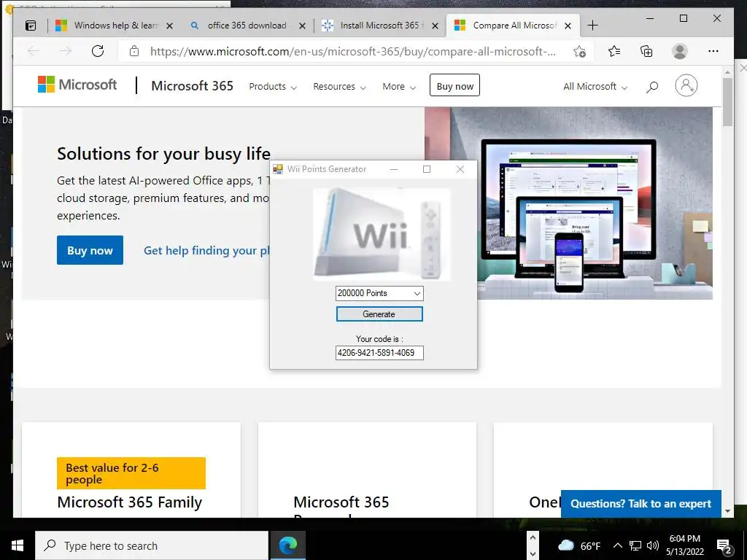747x560 pixels.
Task: Open the volume tray icon
Action: click(x=653, y=545)
